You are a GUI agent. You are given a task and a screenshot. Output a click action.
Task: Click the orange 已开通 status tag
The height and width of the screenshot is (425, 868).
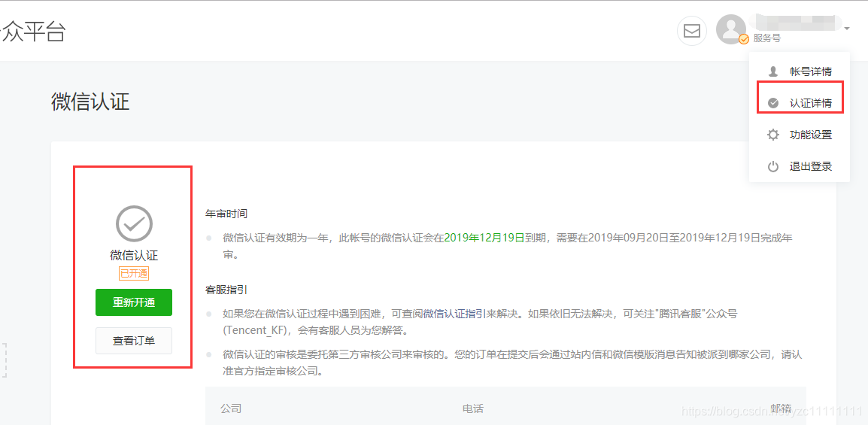pos(134,273)
